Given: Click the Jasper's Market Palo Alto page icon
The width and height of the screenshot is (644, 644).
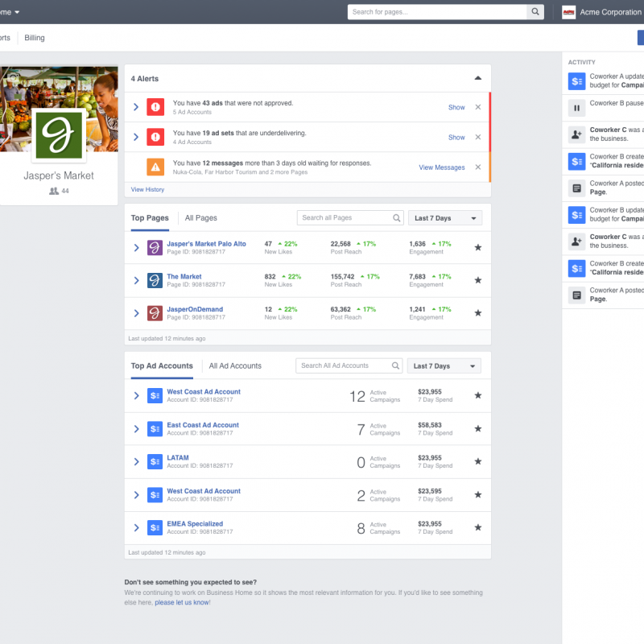Looking at the screenshot, I should [x=155, y=248].
